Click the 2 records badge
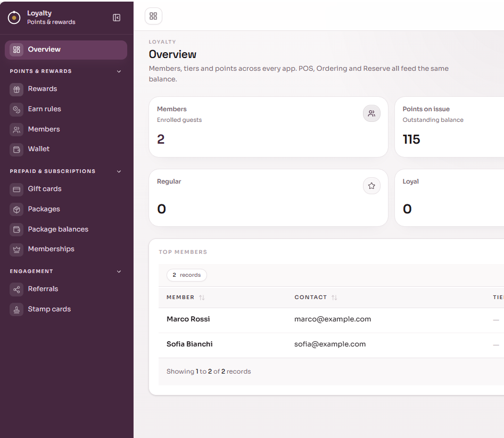 187,275
